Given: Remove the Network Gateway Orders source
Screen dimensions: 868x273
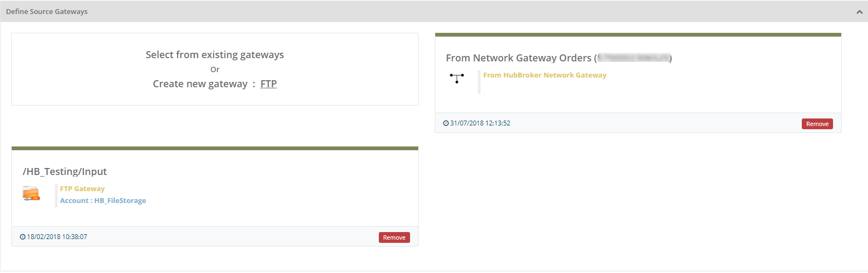Looking at the screenshot, I should click(817, 124).
